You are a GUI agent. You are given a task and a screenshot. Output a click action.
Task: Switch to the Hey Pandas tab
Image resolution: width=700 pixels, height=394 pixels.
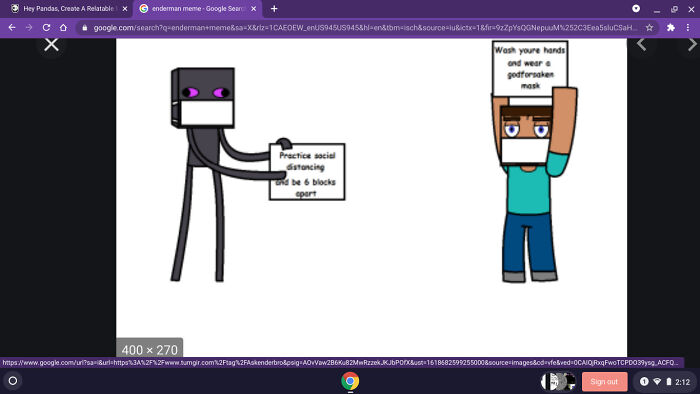coord(69,8)
